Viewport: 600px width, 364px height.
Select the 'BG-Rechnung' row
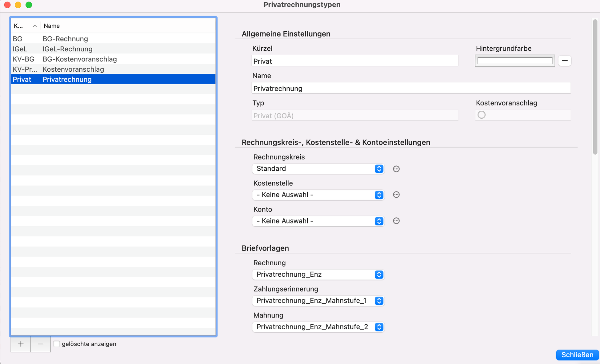click(113, 39)
